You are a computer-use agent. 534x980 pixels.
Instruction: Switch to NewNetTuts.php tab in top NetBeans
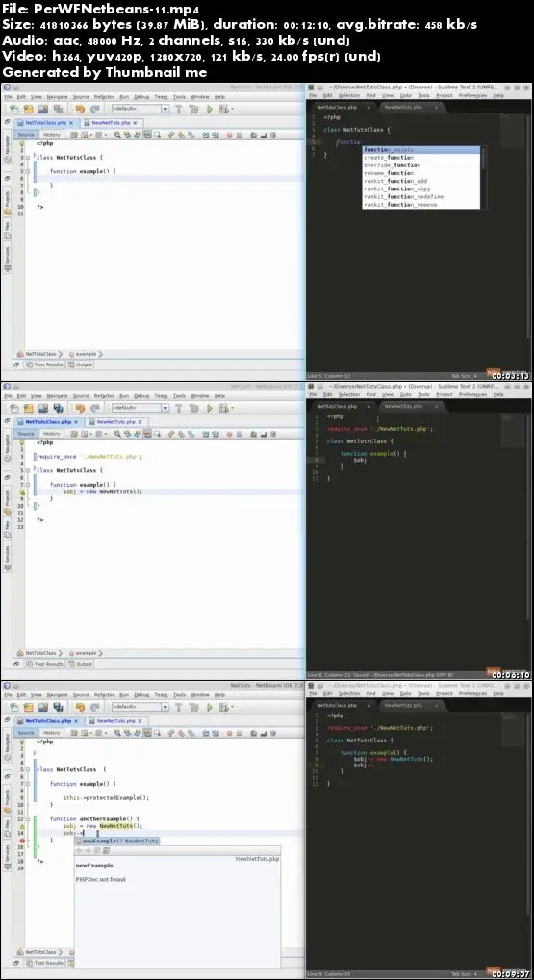[111, 123]
